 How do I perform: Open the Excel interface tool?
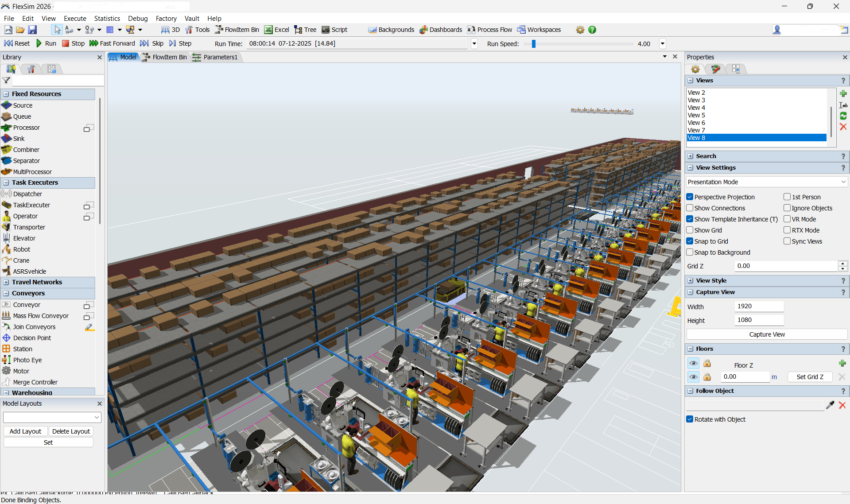(x=268, y=30)
